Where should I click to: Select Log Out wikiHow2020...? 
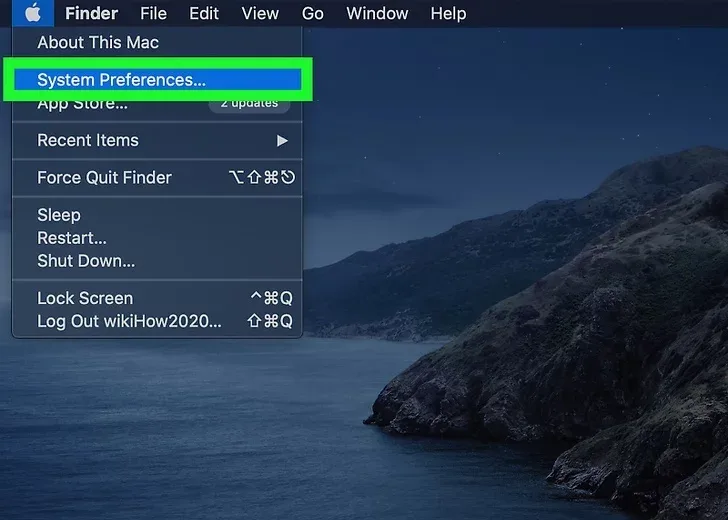pos(157,321)
